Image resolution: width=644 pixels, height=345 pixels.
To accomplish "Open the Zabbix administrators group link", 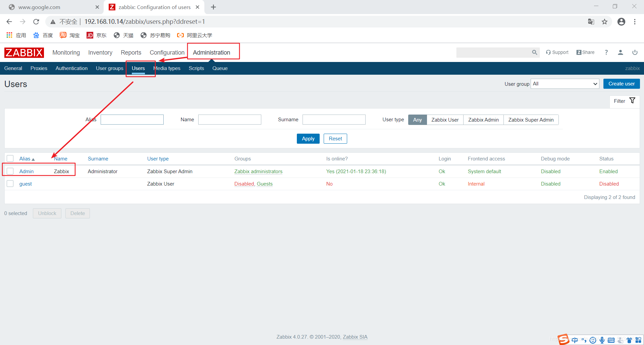I will pyautogui.click(x=258, y=171).
